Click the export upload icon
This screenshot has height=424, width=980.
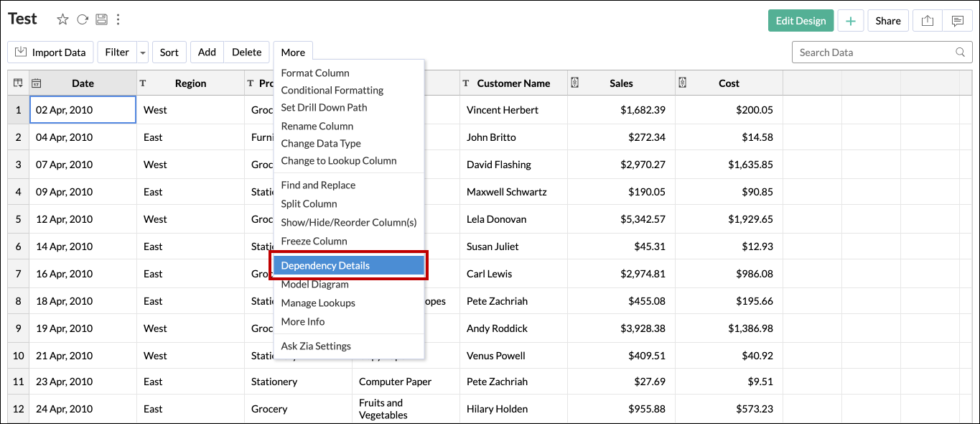point(928,21)
